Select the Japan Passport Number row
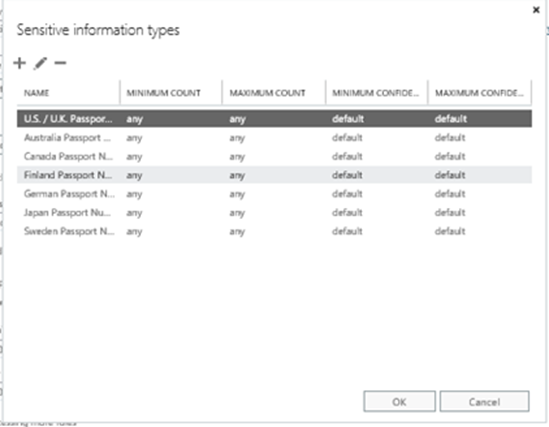The height and width of the screenshot is (427, 549). pos(274,212)
